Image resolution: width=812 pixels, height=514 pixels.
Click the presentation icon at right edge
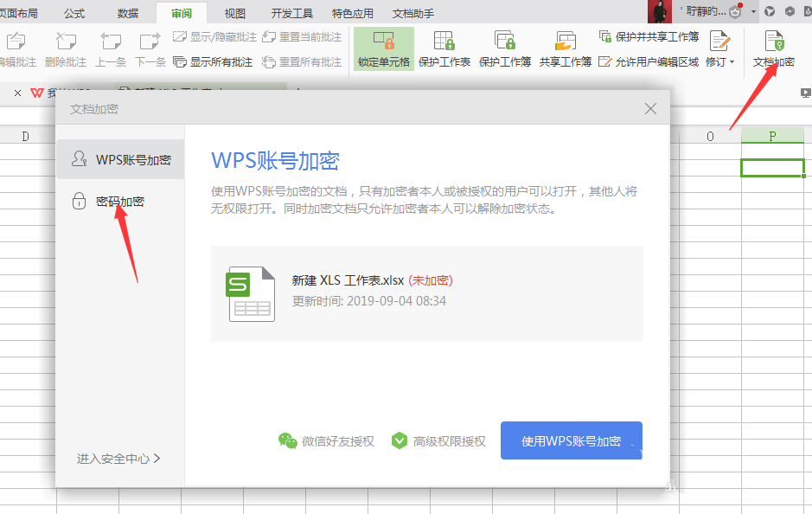[805, 93]
